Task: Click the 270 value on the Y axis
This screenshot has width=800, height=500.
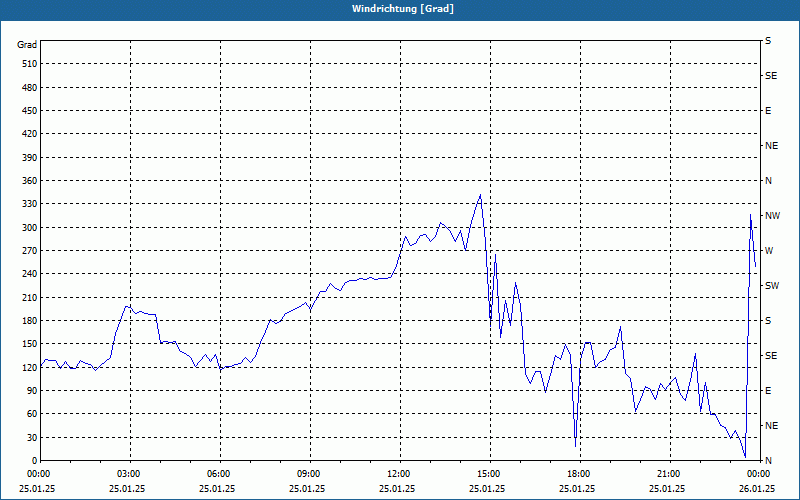Action: click(x=30, y=251)
